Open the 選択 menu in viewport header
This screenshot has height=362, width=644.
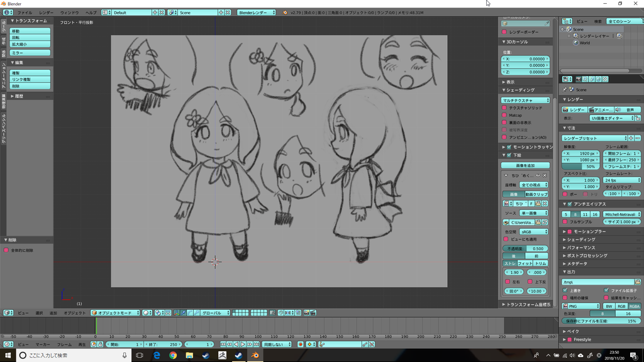click(x=39, y=313)
